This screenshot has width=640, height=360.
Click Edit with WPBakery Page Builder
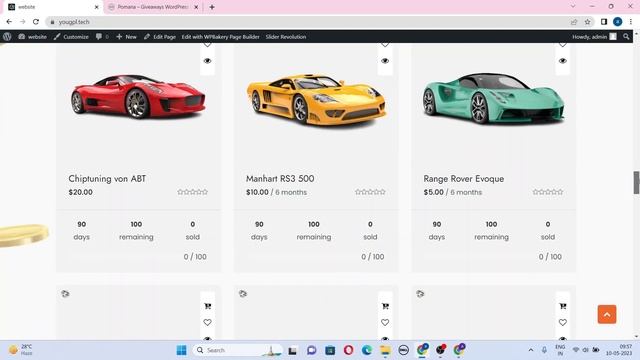pyautogui.click(x=220, y=37)
